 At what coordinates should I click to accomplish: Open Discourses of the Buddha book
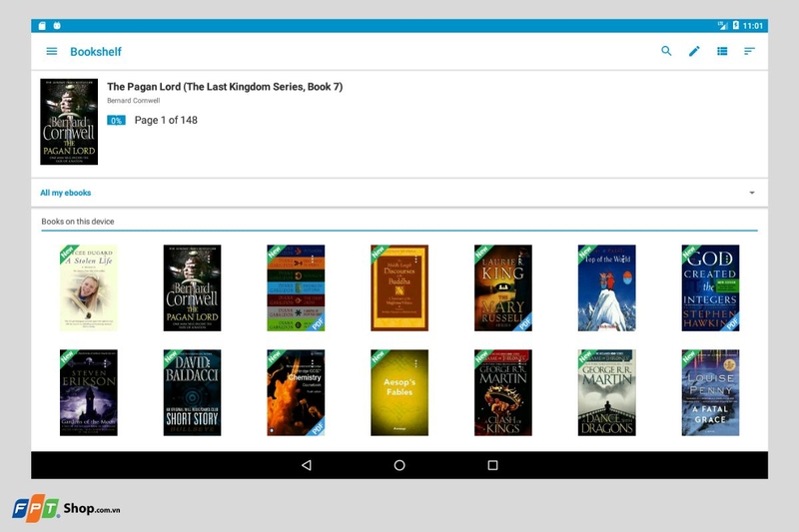click(x=399, y=287)
